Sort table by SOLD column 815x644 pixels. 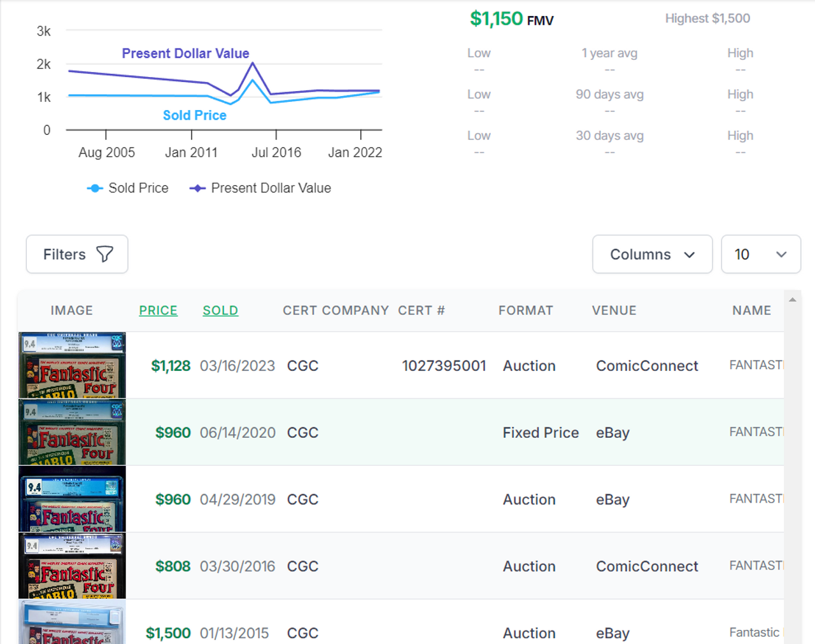point(220,311)
